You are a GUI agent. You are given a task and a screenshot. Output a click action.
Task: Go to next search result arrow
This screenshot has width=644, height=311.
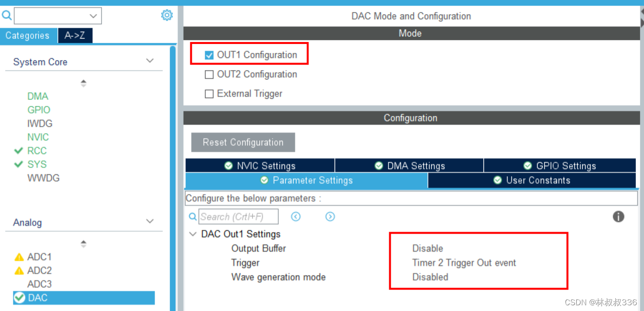pos(330,217)
